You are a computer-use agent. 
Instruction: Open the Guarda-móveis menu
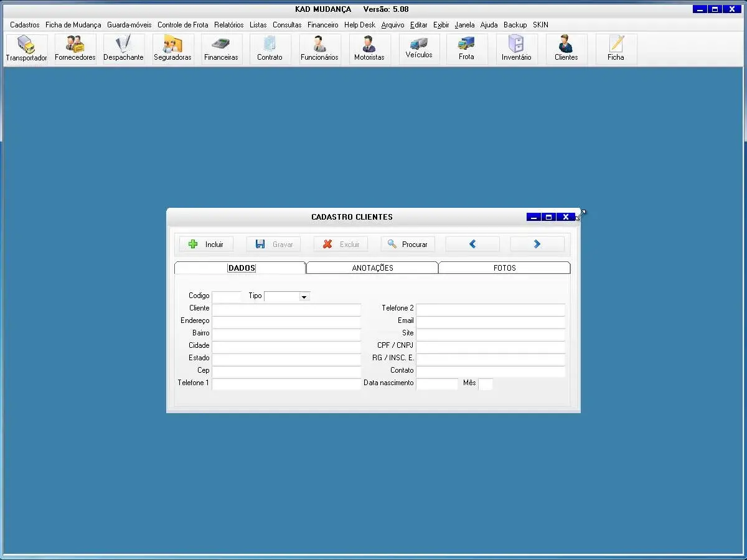click(129, 25)
